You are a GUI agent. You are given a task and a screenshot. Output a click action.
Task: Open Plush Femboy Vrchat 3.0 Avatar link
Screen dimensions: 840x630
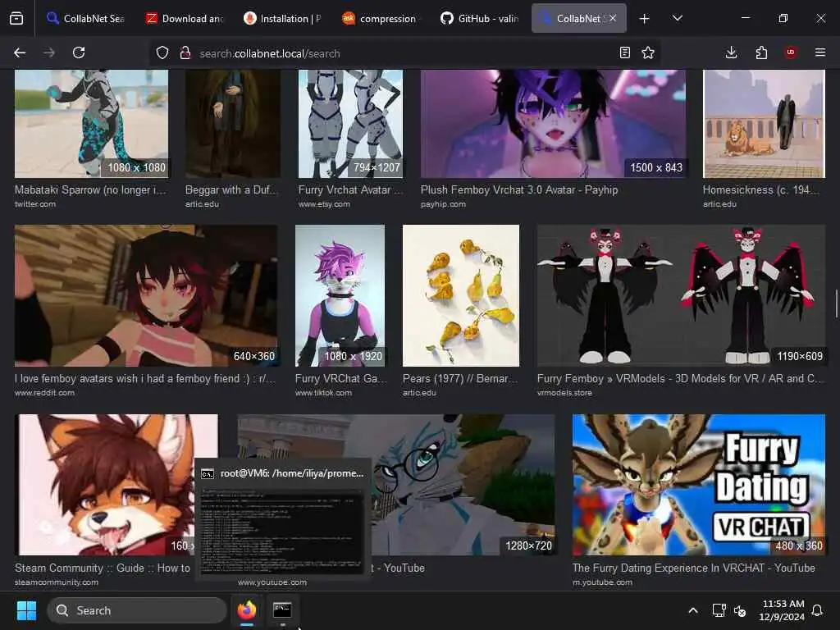click(519, 189)
